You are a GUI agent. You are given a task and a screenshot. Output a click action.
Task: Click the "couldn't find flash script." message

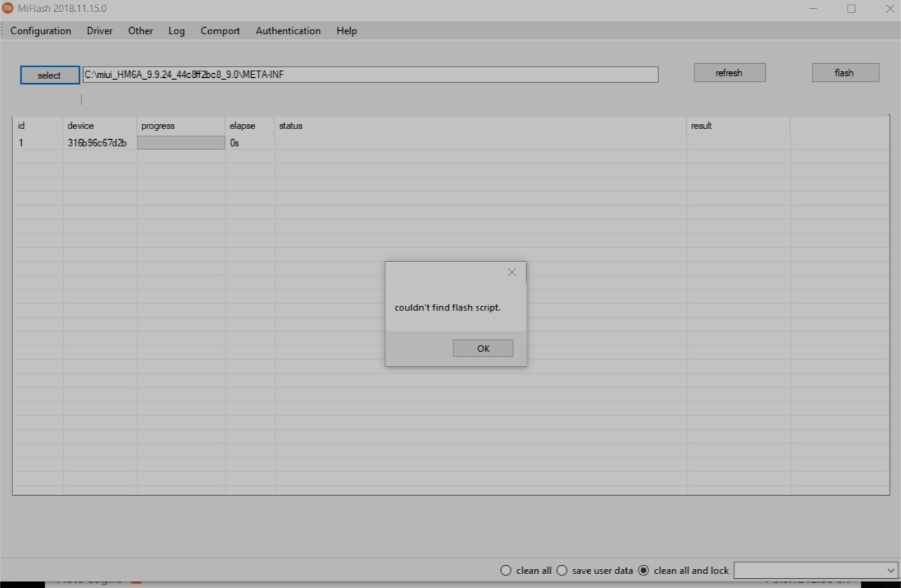[448, 308]
